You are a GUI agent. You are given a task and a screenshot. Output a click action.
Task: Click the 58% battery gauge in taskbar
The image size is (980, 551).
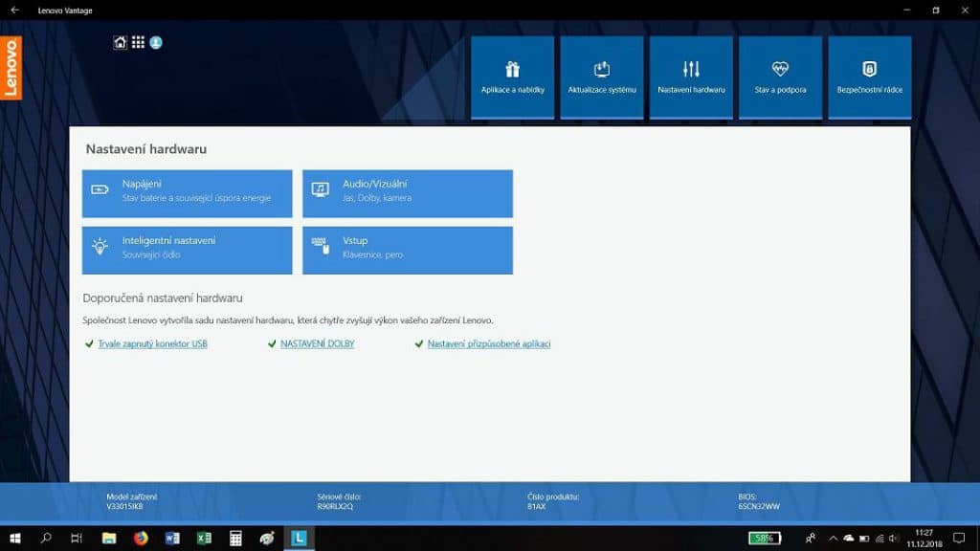765,538
